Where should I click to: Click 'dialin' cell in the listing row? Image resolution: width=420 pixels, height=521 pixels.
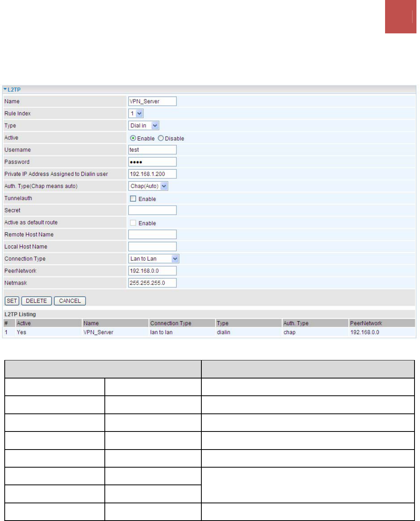[223, 332]
